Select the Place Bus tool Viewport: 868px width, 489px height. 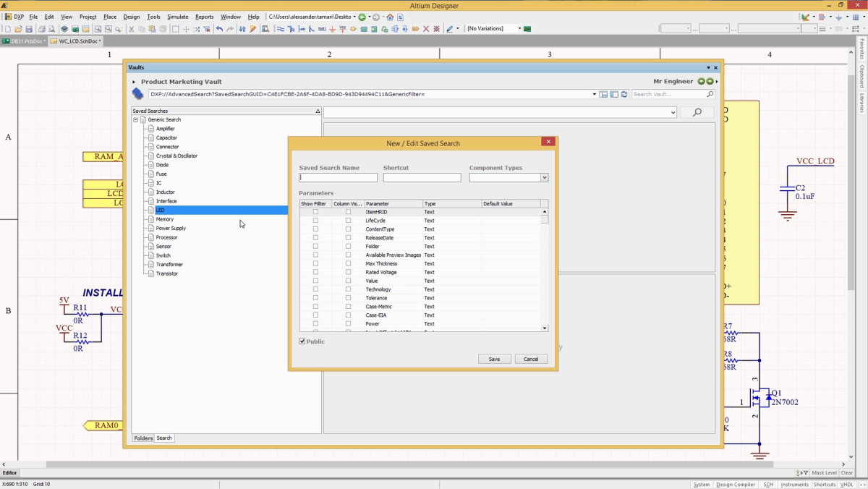pos(290,29)
